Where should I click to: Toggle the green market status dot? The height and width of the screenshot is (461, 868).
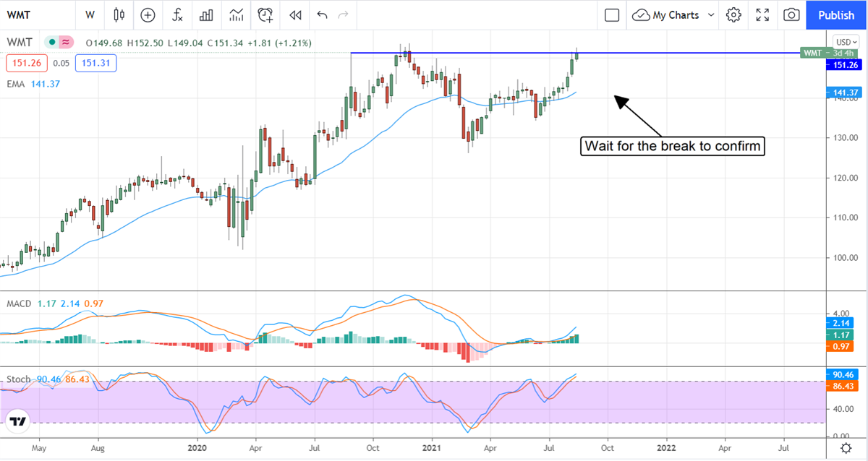pos(51,43)
